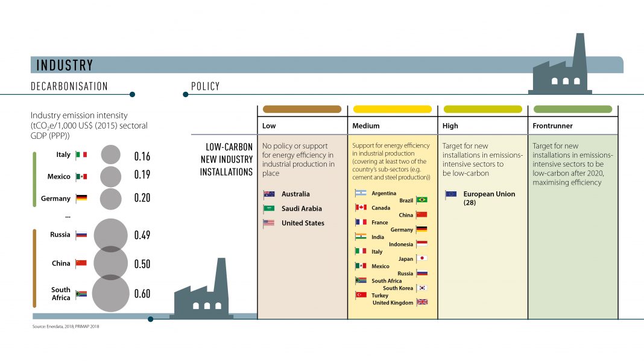Click Italy's 0.16 emission bubble
Image resolution: width=644 pixels, height=361 pixels.
[110, 155]
